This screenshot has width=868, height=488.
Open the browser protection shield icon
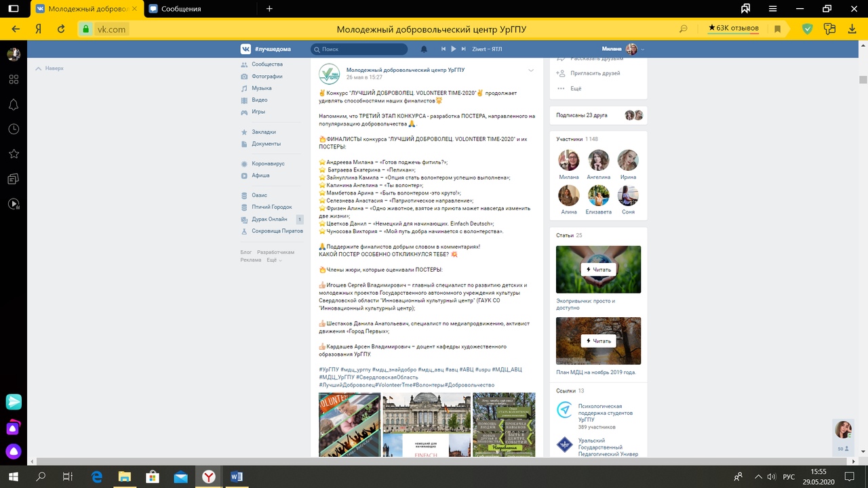pos(807,29)
